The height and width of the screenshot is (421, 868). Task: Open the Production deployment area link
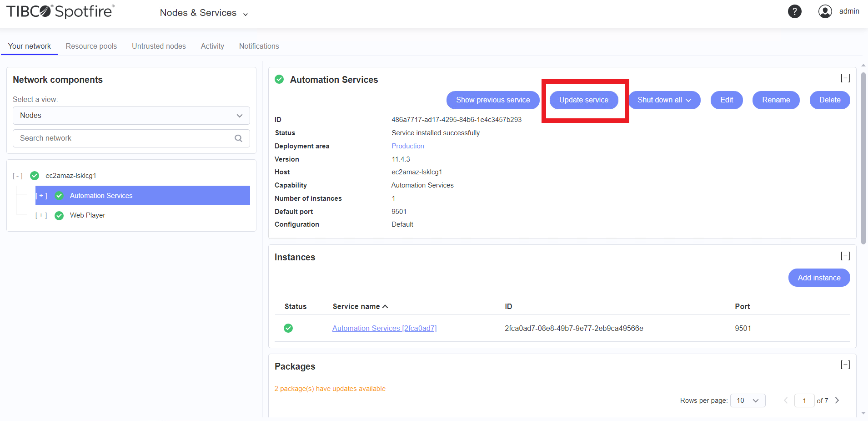click(x=408, y=146)
